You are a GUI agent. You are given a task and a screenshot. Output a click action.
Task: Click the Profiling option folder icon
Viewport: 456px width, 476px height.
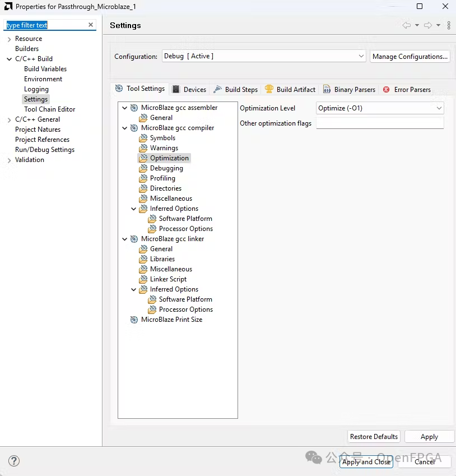[143, 178]
